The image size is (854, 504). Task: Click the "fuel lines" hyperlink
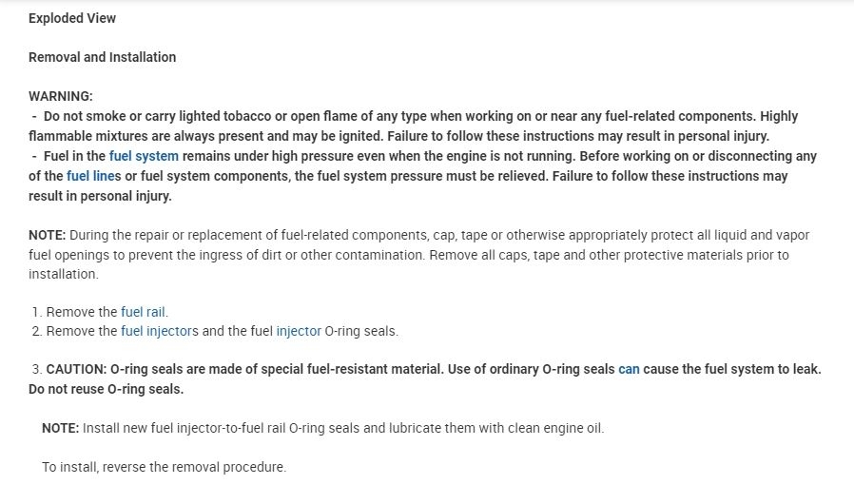pos(93,176)
